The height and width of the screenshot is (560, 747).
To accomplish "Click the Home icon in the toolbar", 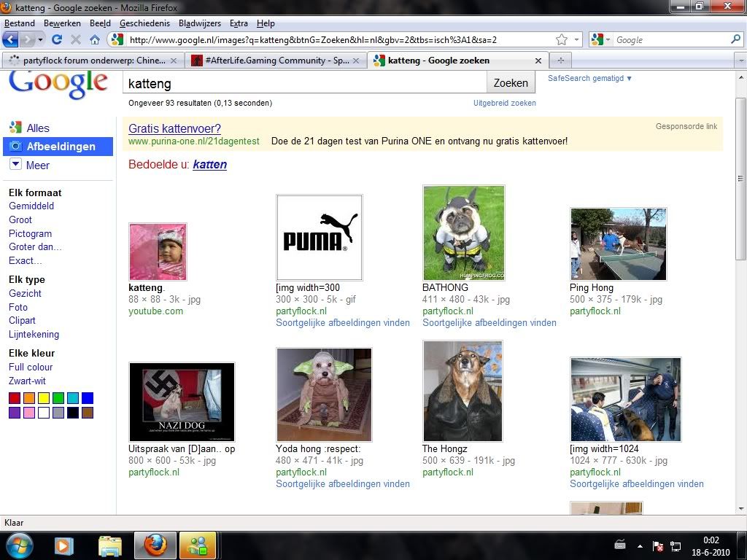I will coord(95,39).
